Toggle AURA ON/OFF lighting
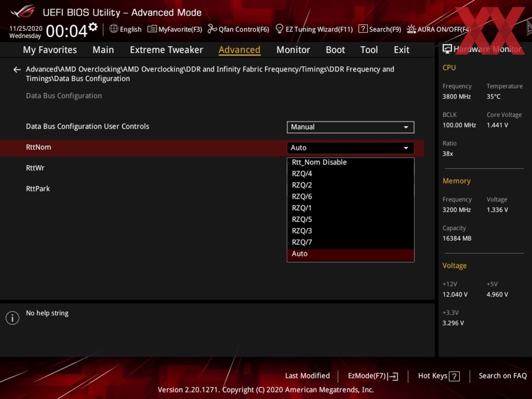Screen dimensions: 532x399 tap(438, 29)
